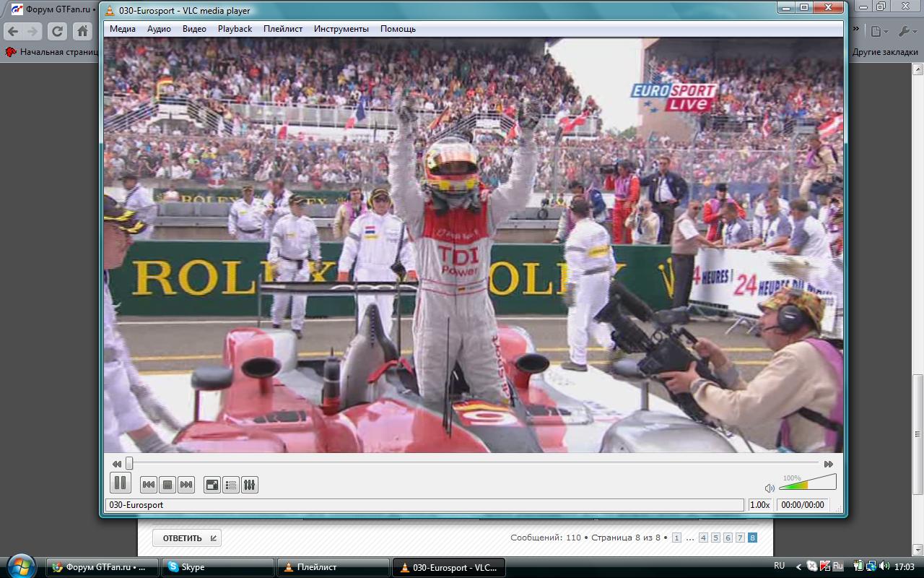The height and width of the screenshot is (578, 924).
Task: Switch to Skype from the taskbar
Action: coord(217,567)
